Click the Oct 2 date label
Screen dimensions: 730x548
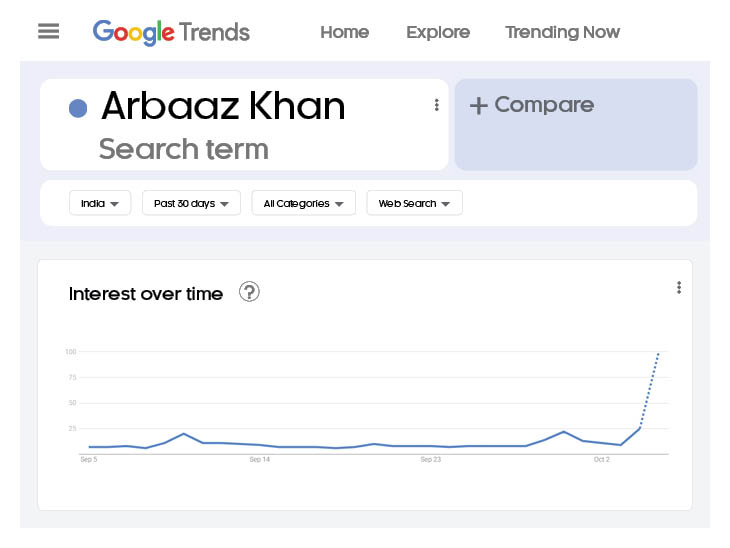tap(601, 460)
